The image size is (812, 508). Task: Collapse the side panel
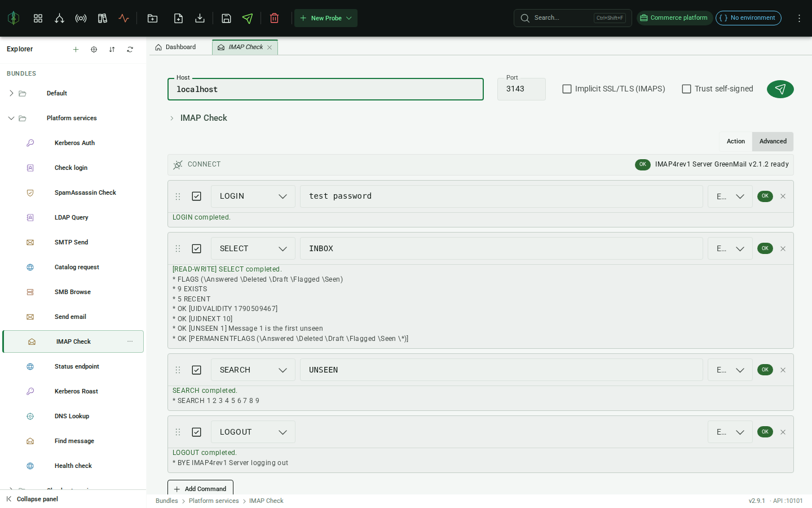click(x=32, y=499)
